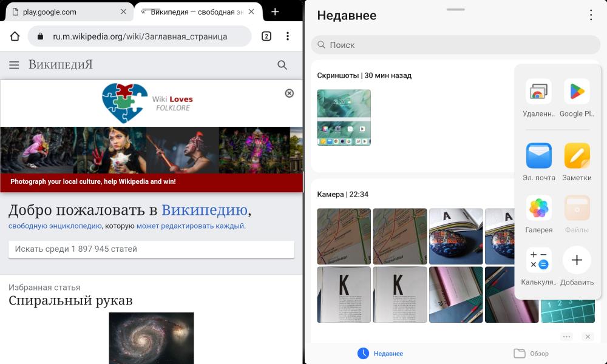Open the pink notebook photo with chevron
The width and height of the screenshot is (607, 364).
[x=456, y=294]
